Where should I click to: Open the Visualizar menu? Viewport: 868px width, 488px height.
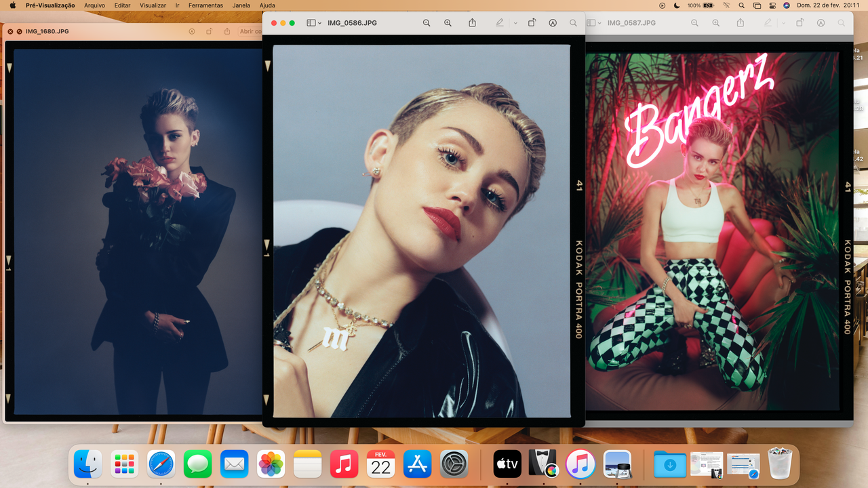coord(153,5)
